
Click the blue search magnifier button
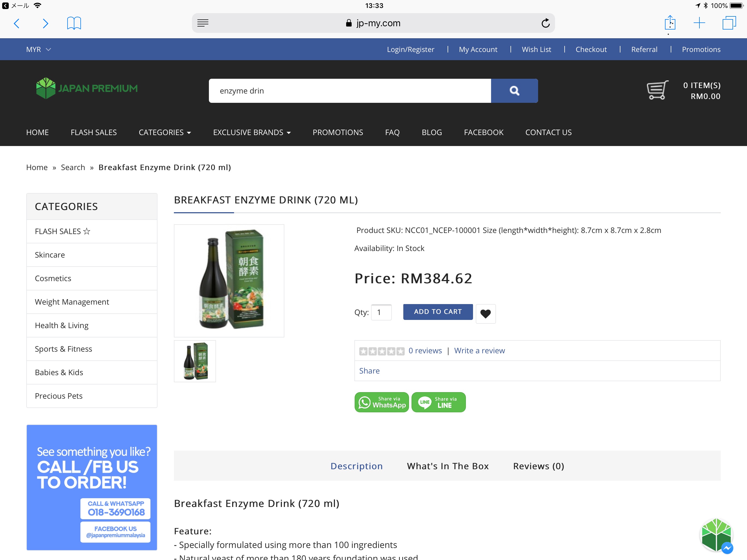click(x=514, y=91)
